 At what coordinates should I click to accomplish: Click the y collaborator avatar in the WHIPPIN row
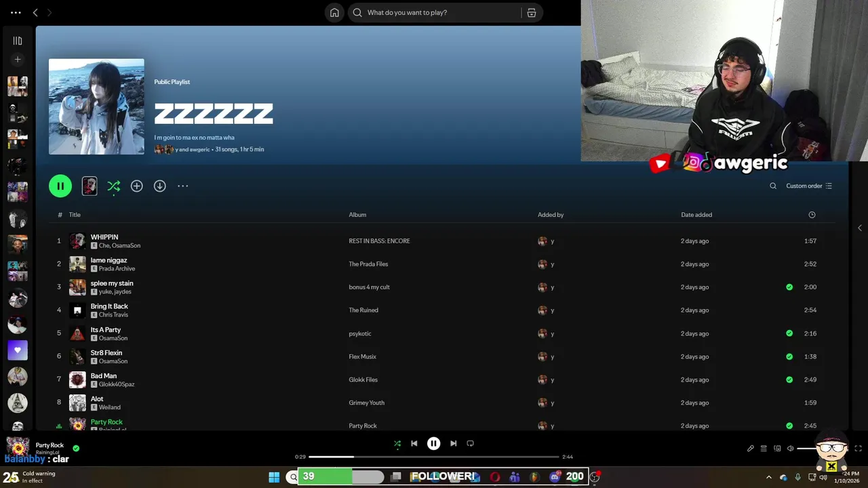tap(542, 241)
